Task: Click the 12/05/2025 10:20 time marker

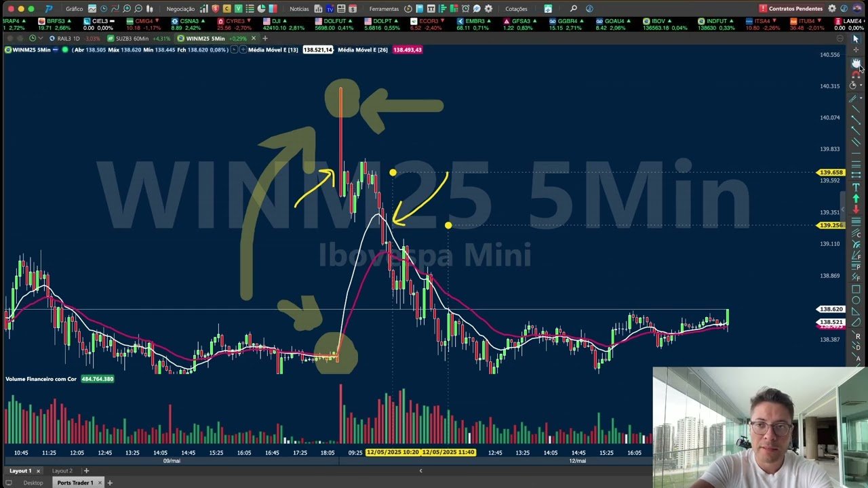Action: (x=393, y=452)
